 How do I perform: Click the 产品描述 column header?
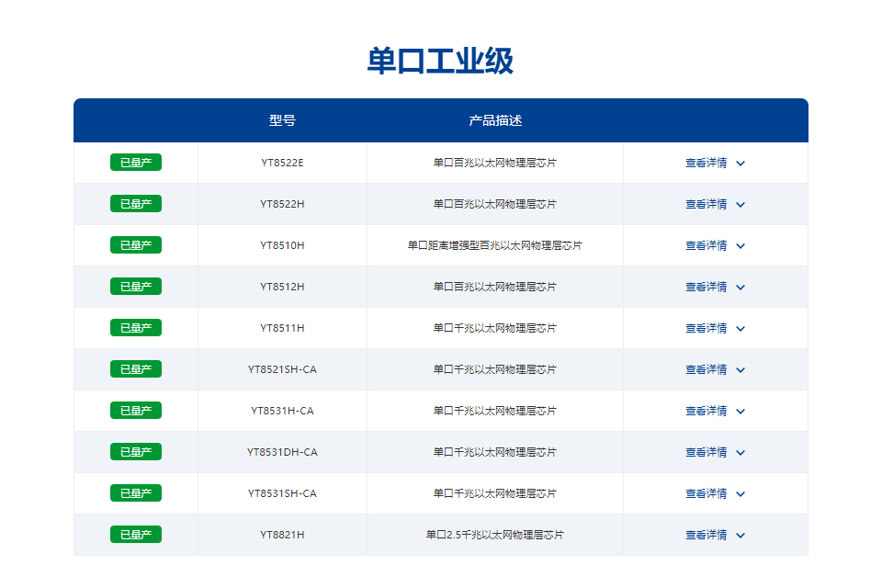coord(495,120)
